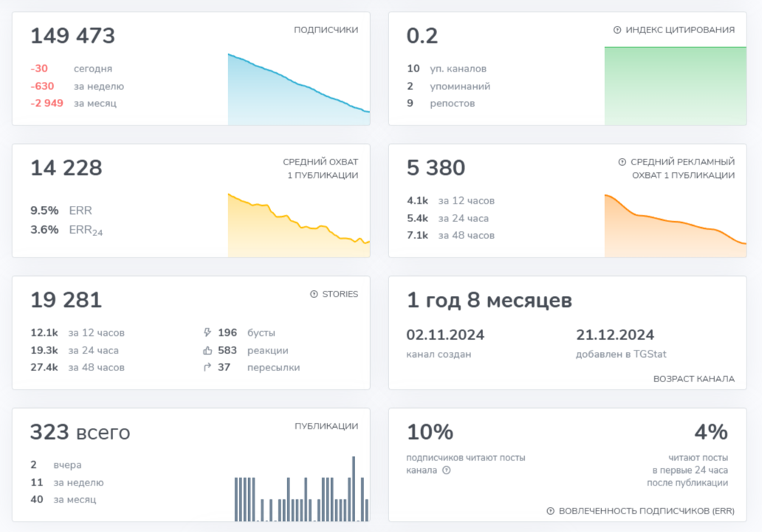The height and width of the screenshot is (532, 762).
Task: Click info icon next to ИНДЕКС ЦИТИРОВАНИЯ
Action: [617, 30]
